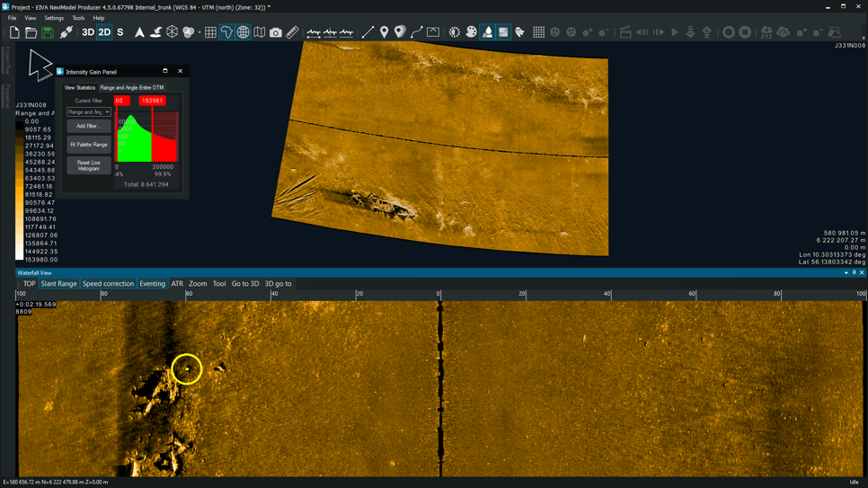Toggle Eventing in Waterfall View
The height and width of the screenshot is (488, 868).
coord(152,284)
